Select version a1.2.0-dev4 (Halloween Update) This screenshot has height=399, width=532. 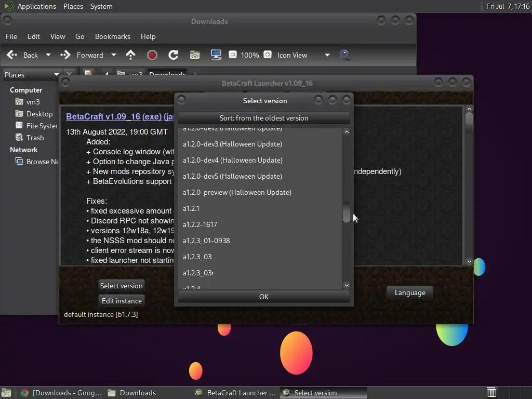[x=260, y=160]
